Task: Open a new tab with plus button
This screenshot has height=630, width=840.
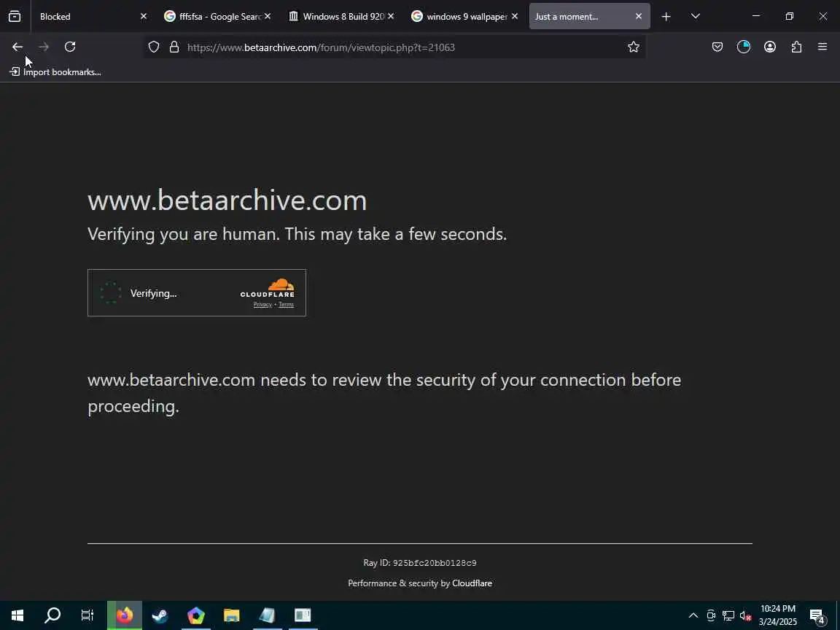Action: point(666,17)
